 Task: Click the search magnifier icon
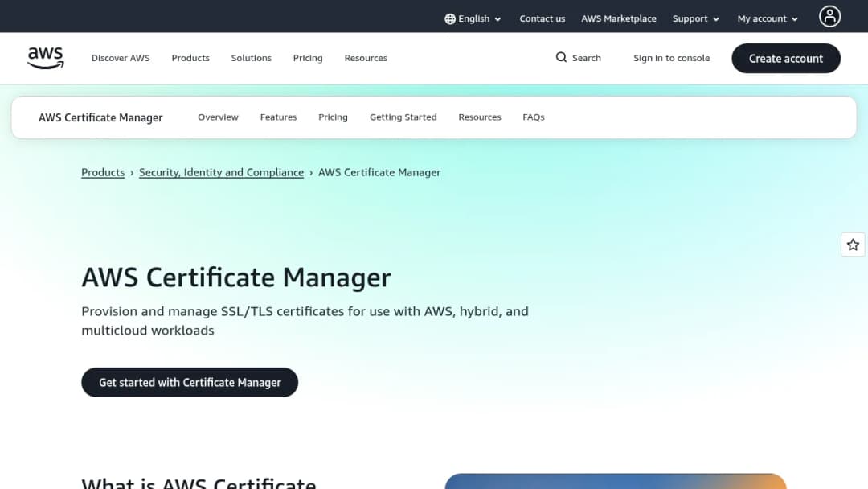pos(561,58)
